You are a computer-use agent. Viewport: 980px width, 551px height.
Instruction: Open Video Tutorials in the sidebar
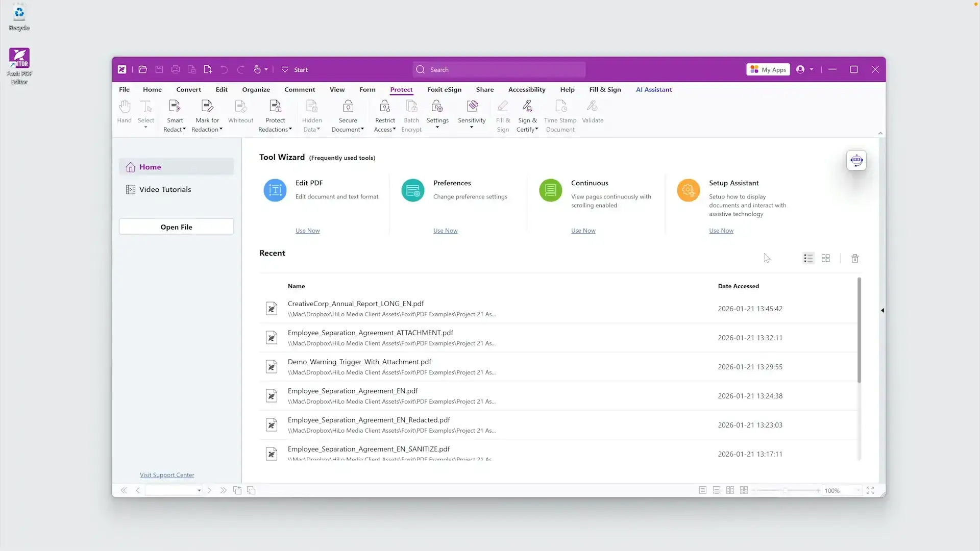pyautogui.click(x=165, y=189)
